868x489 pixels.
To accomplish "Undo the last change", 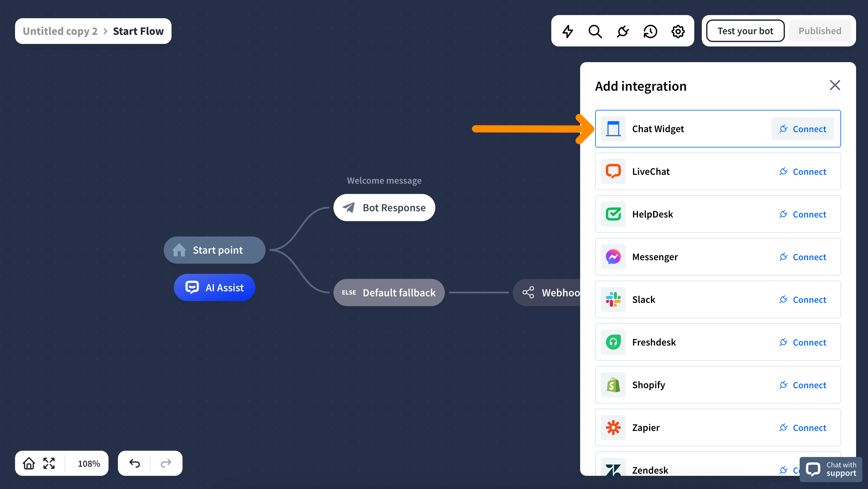I will coord(135,463).
